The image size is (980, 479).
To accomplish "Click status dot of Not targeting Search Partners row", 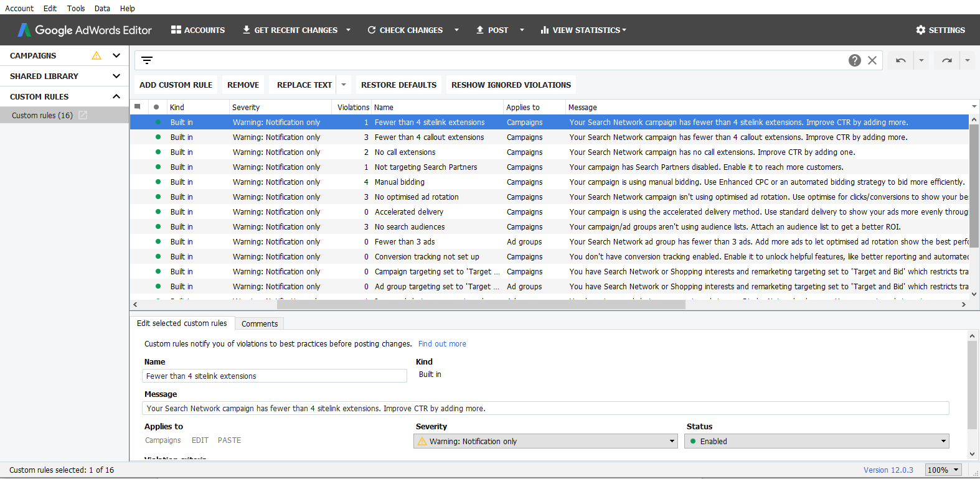I will point(158,167).
